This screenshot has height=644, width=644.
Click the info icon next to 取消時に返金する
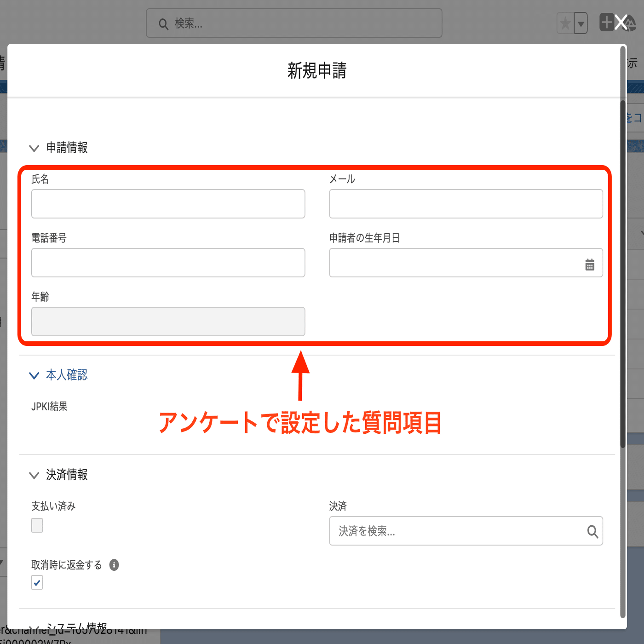pos(114,565)
